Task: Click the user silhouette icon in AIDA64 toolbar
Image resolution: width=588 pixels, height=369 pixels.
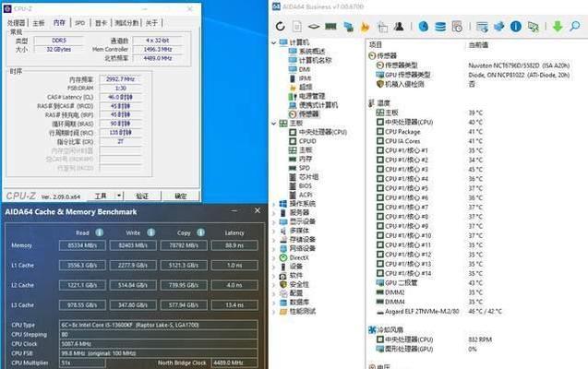Action: point(399,26)
